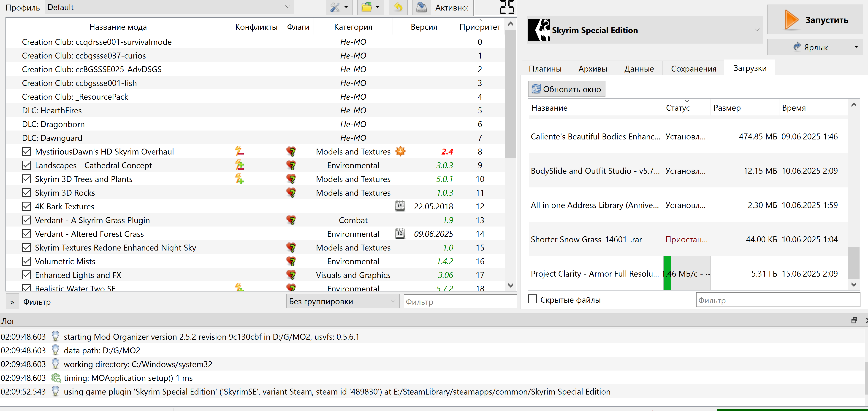Image resolution: width=868 pixels, height=411 pixels.
Task: Disable the Enhanced Lights and FX mod
Action: pyautogui.click(x=26, y=275)
